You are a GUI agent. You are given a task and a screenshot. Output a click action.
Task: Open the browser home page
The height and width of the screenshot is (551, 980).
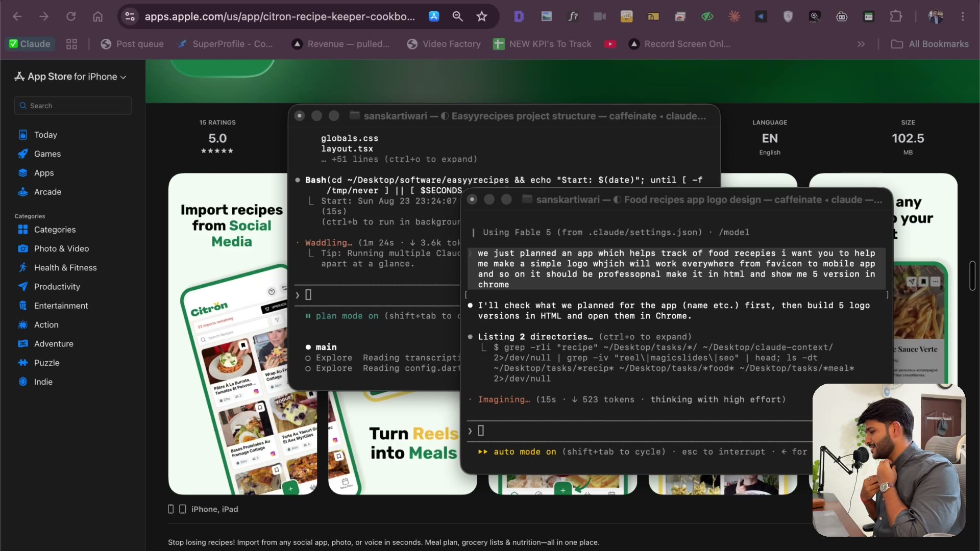(97, 16)
